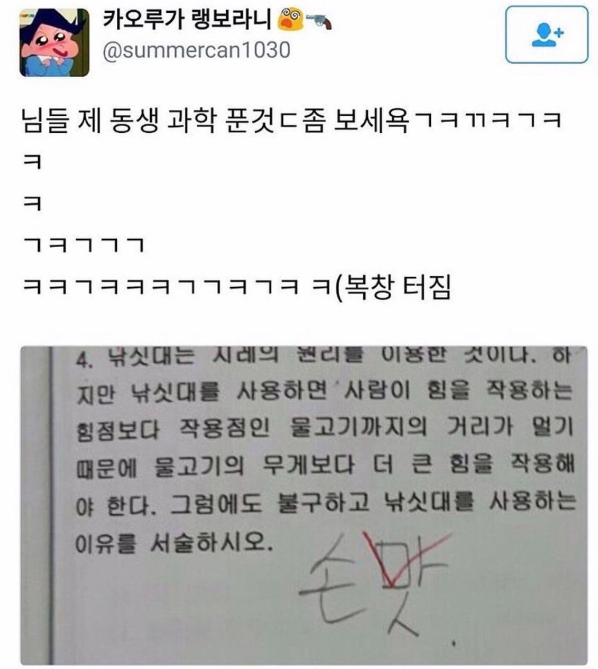This screenshot has height=669, width=598.
Task: Tap the phrase 물고기까지의 in the photo
Action: pyautogui.click(x=358, y=426)
